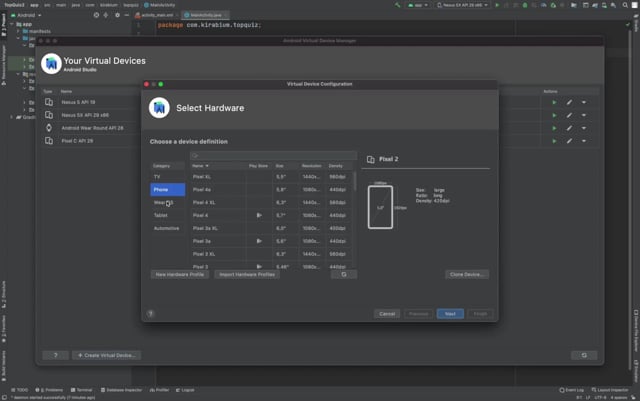Select Nexus 5 API 19 in virtual devices list
This screenshot has width=640, height=401.
tap(78, 102)
